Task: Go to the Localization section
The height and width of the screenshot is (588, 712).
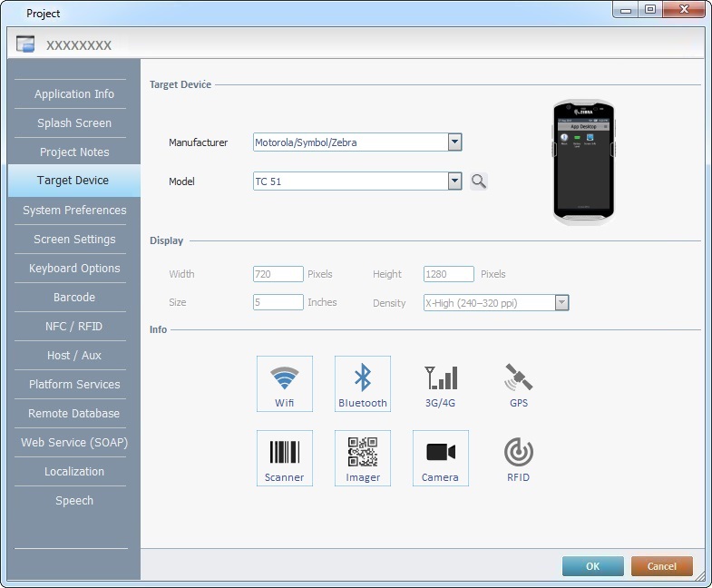Action: (74, 472)
